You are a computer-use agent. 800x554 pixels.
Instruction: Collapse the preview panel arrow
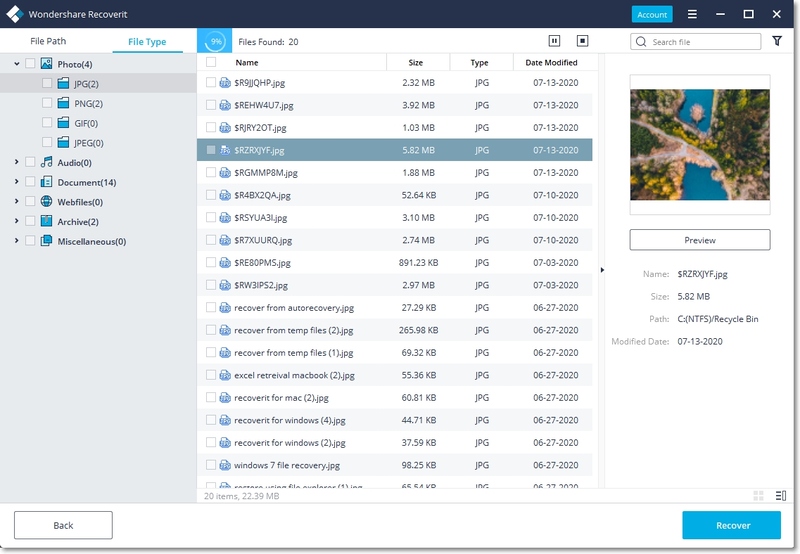click(x=602, y=270)
